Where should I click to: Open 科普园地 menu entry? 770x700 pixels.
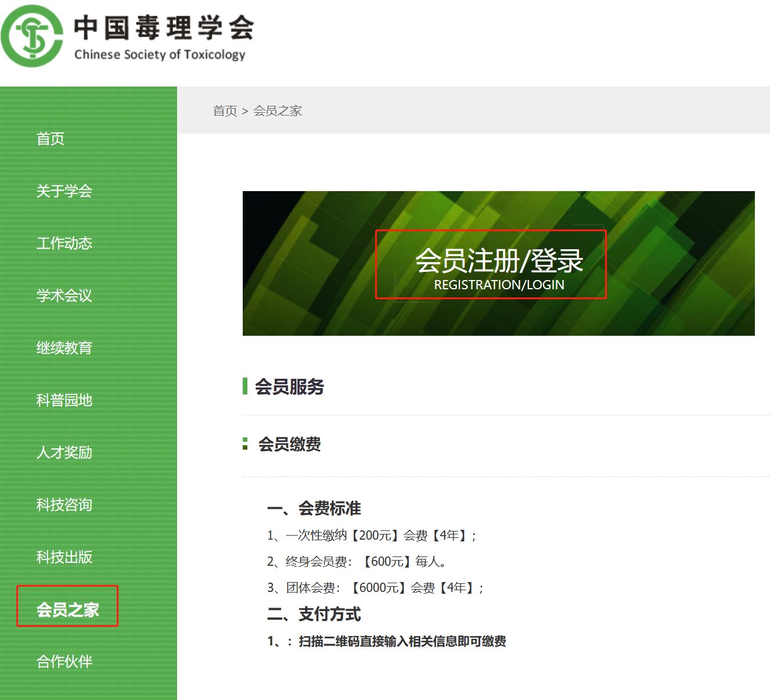(x=64, y=400)
